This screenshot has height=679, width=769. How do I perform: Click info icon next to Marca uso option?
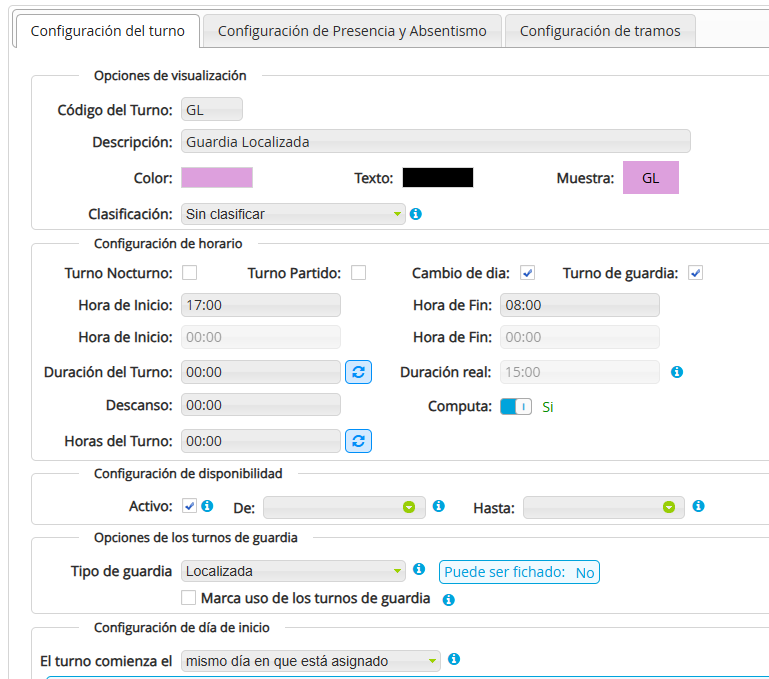pyautogui.click(x=448, y=600)
